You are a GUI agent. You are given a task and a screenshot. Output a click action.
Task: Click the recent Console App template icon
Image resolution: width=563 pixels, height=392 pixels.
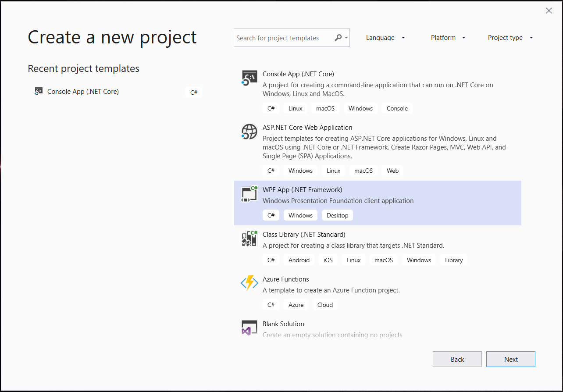[39, 92]
